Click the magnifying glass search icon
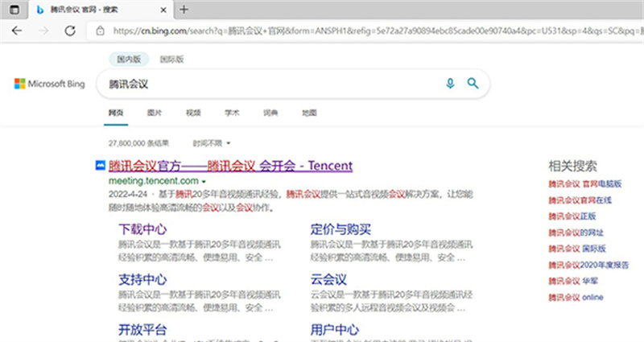This screenshot has height=342, width=644. coord(473,84)
